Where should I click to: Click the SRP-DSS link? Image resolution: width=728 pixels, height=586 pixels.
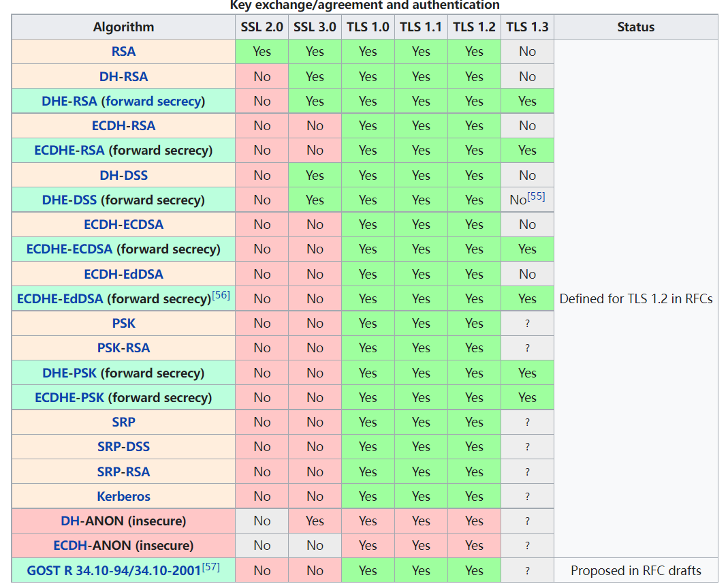123,446
